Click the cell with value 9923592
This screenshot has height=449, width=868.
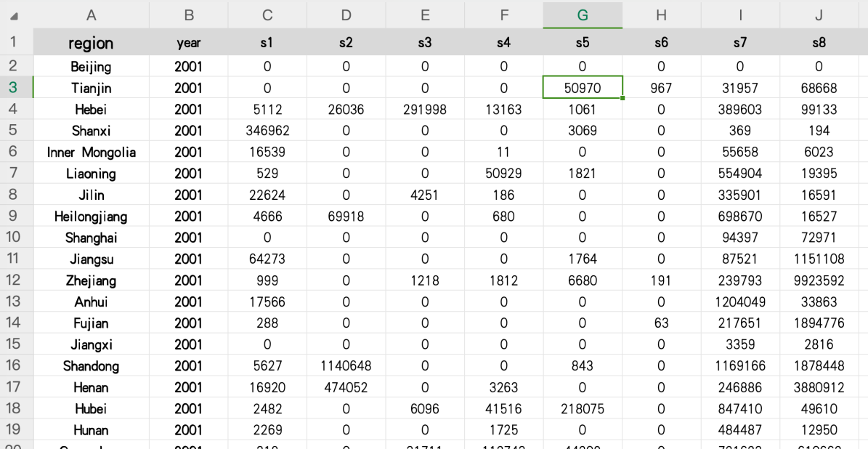[819, 280]
